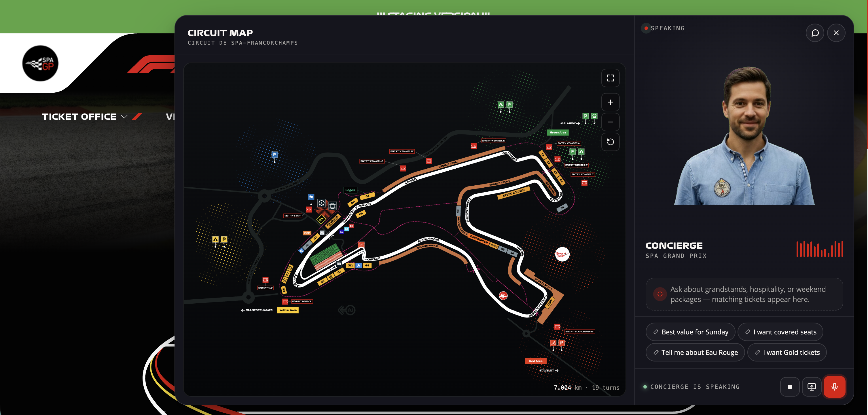Zoom in on the circuit map
Screen dimensions: 868x415
610,102
